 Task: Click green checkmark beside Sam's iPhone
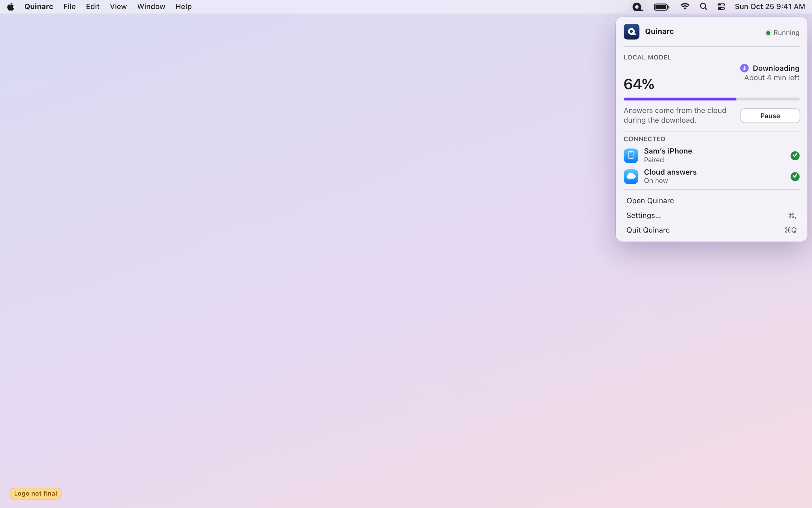click(x=795, y=155)
